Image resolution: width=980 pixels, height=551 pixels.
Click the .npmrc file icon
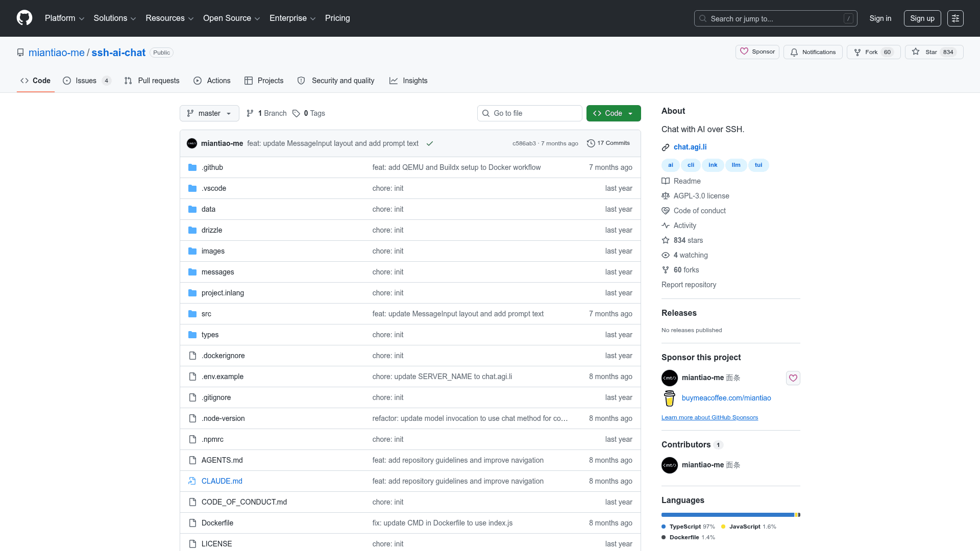(192, 439)
